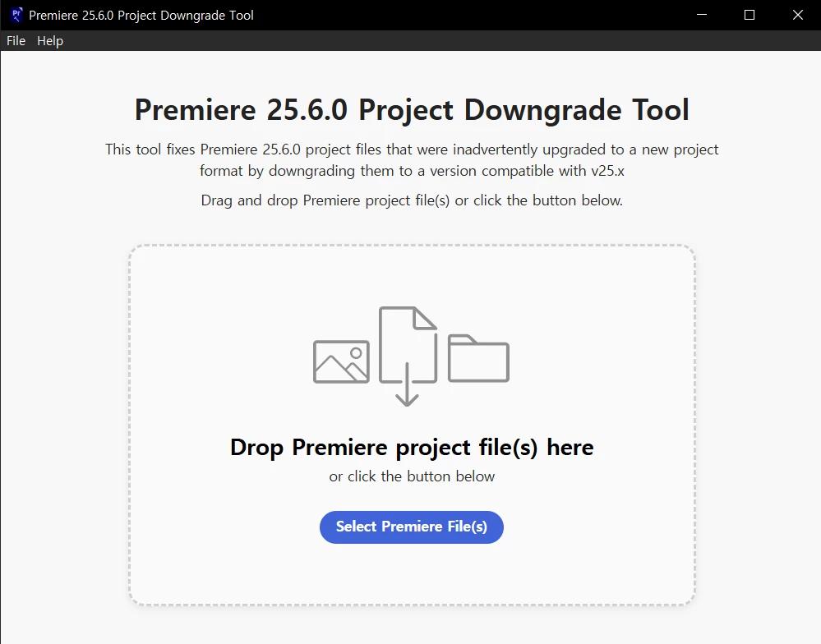The height and width of the screenshot is (644, 821).
Task: Click the 'This tool fixes Premiere 25.6.0' description text
Action: [412, 160]
